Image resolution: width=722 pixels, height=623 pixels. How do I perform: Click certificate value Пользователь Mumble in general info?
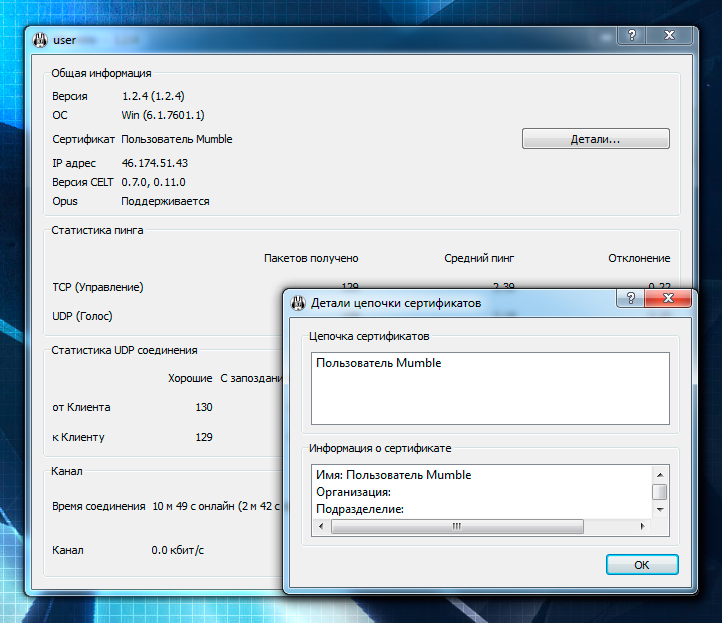tap(177, 139)
